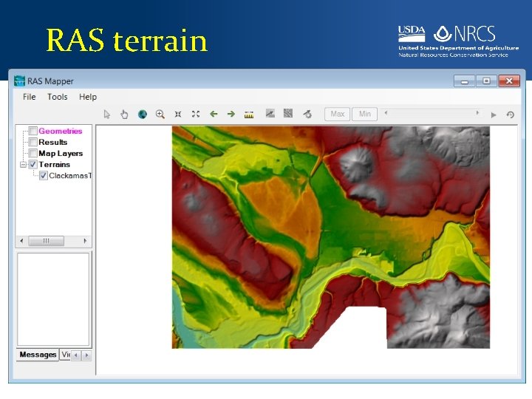Collapse the Terrains tree node
532x399 pixels.
tap(23, 165)
